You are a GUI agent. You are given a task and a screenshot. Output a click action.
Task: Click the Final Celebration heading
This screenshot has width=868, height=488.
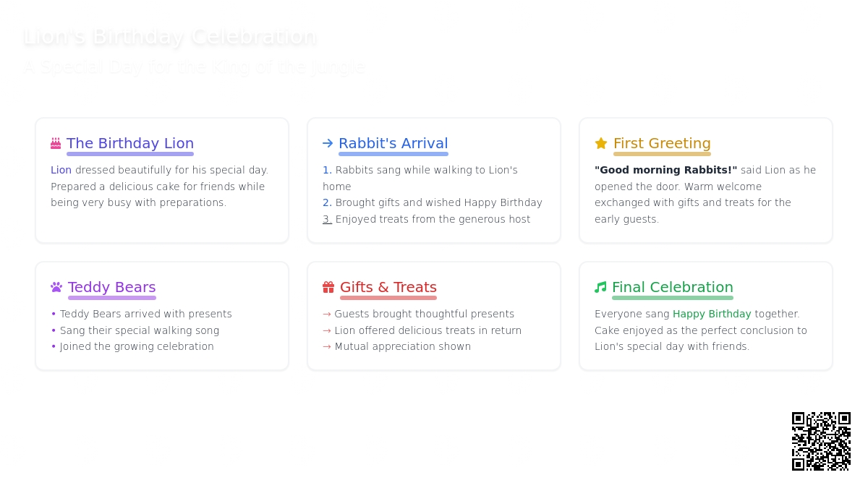click(673, 287)
